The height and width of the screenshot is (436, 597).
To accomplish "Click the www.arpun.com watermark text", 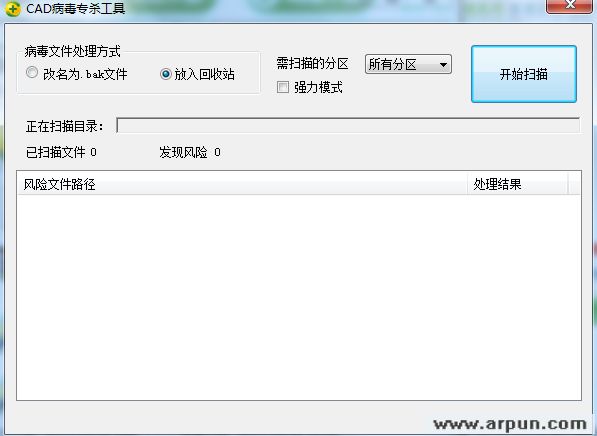I will coord(510,424).
